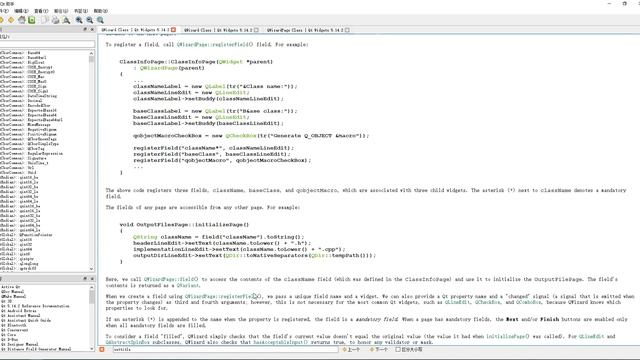Select 'Qt Android Extras' in contents list
The image size is (640, 360).
pos(18,311)
